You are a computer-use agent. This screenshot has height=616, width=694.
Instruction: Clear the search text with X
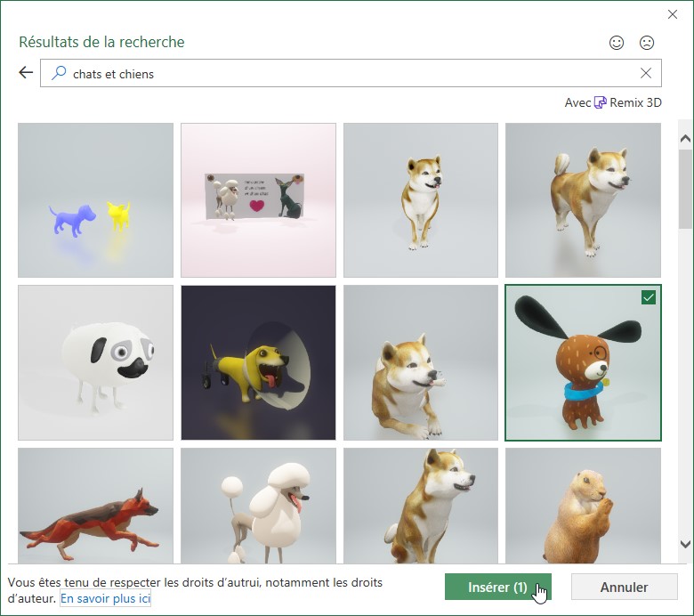[646, 73]
